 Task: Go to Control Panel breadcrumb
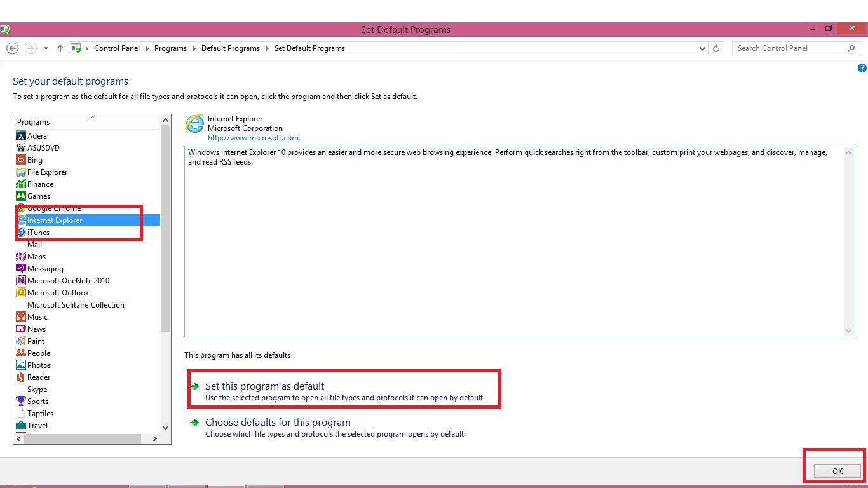(117, 48)
